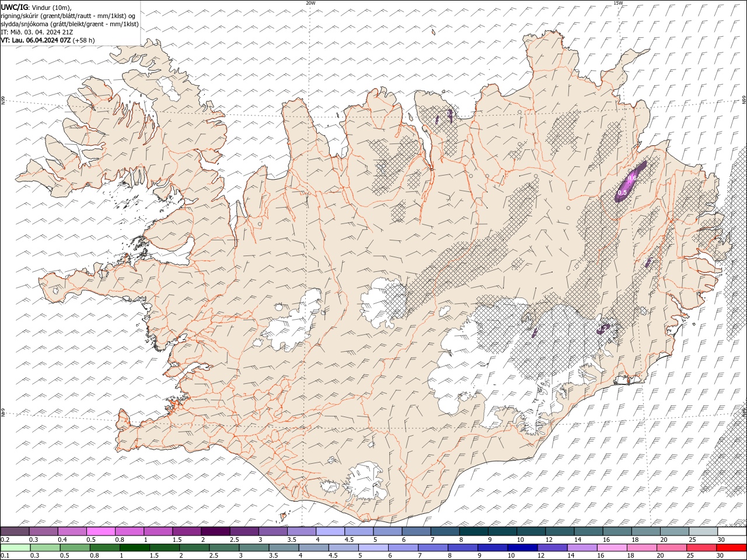Click the '0.2' label under the purple legend
The image size is (747, 560).
[x=5, y=540]
